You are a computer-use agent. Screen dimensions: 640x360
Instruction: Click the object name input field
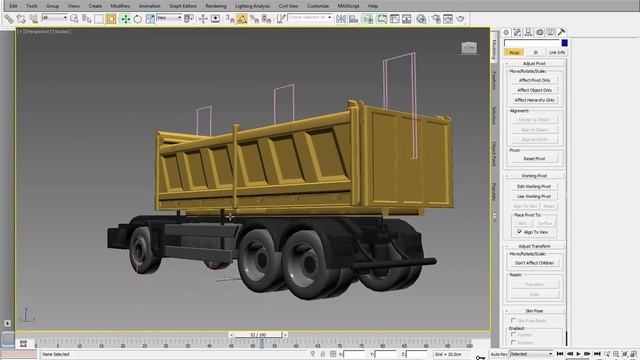point(532,43)
